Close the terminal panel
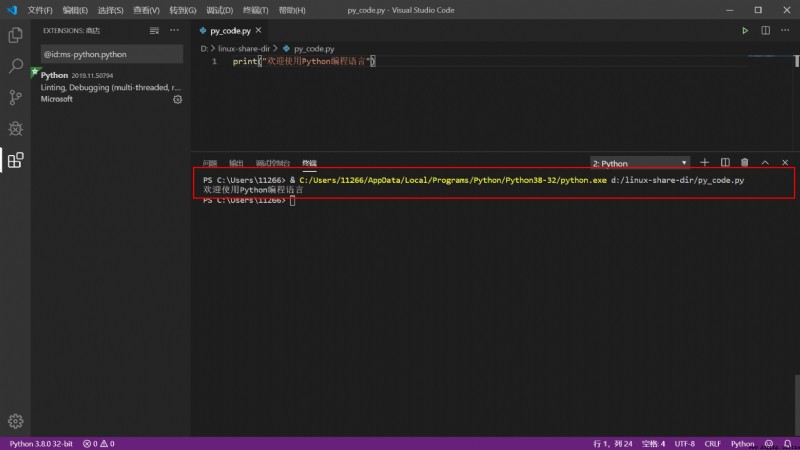The image size is (800, 450). click(785, 163)
